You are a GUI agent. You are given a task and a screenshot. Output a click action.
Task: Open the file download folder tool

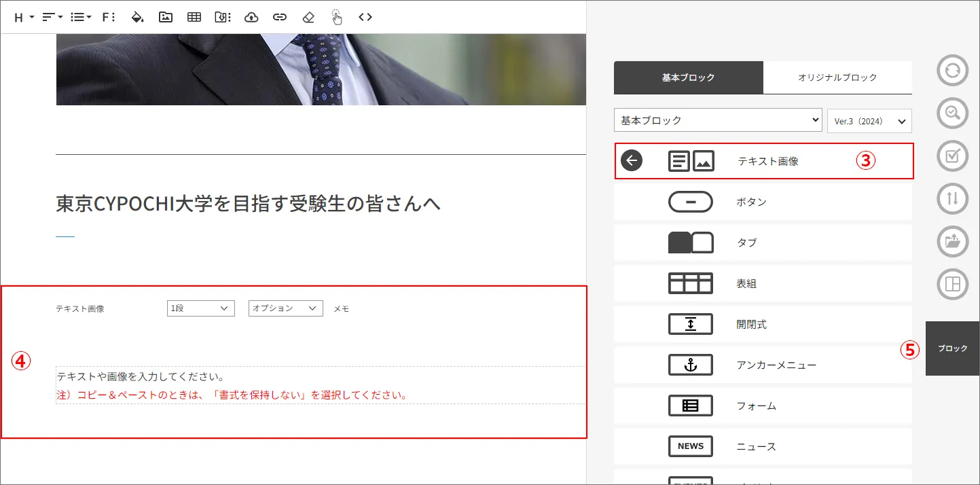(x=223, y=18)
